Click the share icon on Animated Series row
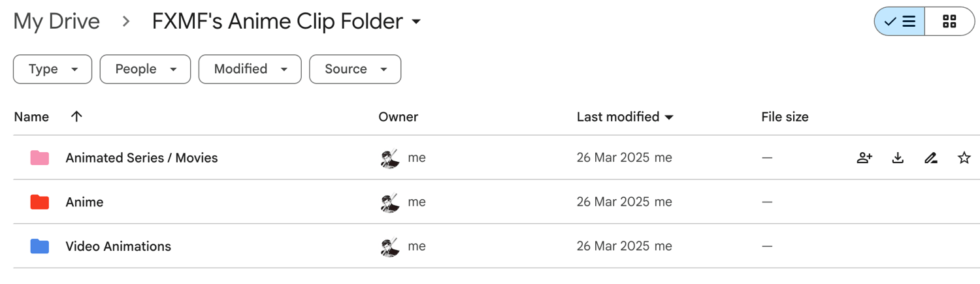 pyautogui.click(x=864, y=158)
